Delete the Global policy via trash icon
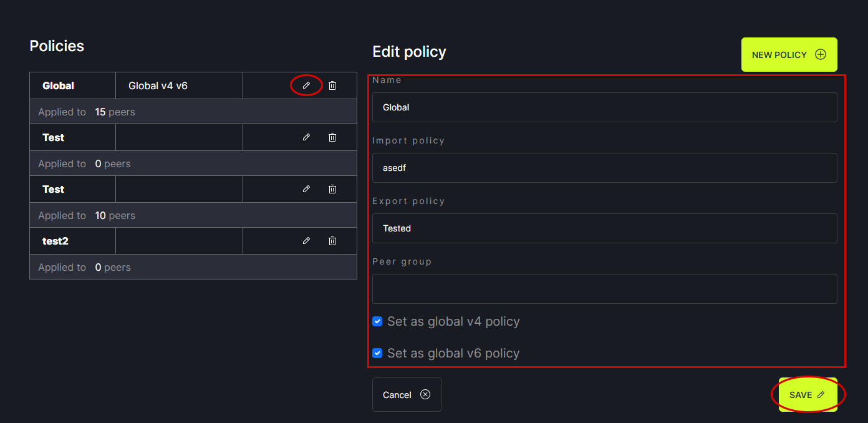868x423 pixels. coord(332,85)
